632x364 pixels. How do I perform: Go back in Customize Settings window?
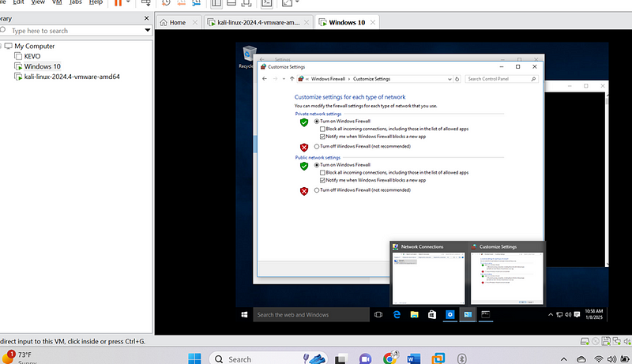point(265,79)
